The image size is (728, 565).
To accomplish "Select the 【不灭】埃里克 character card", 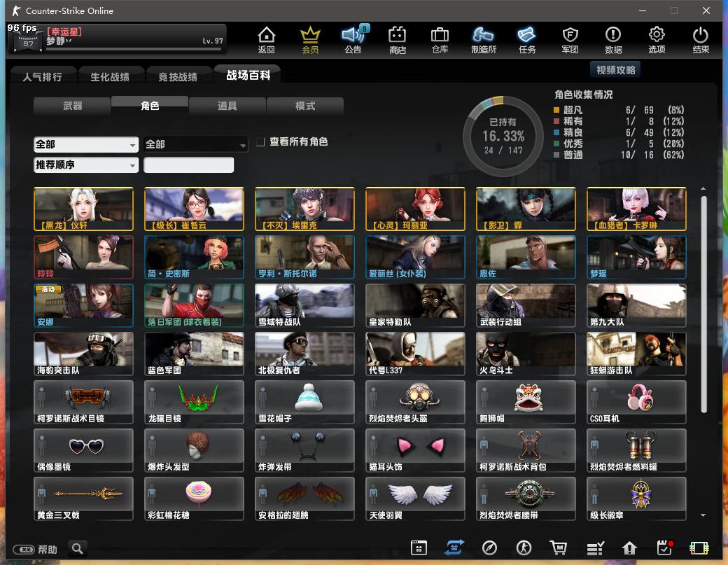I will tap(304, 209).
